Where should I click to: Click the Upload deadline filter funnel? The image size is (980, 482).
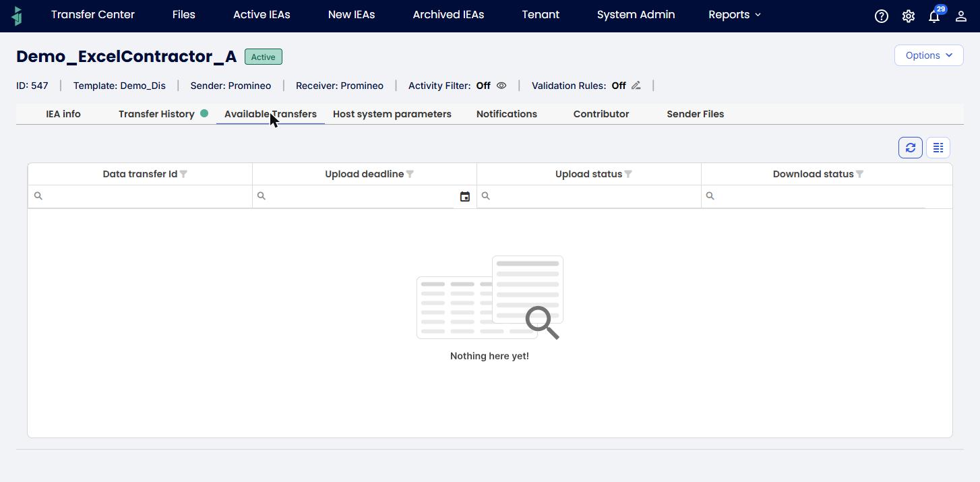click(410, 174)
